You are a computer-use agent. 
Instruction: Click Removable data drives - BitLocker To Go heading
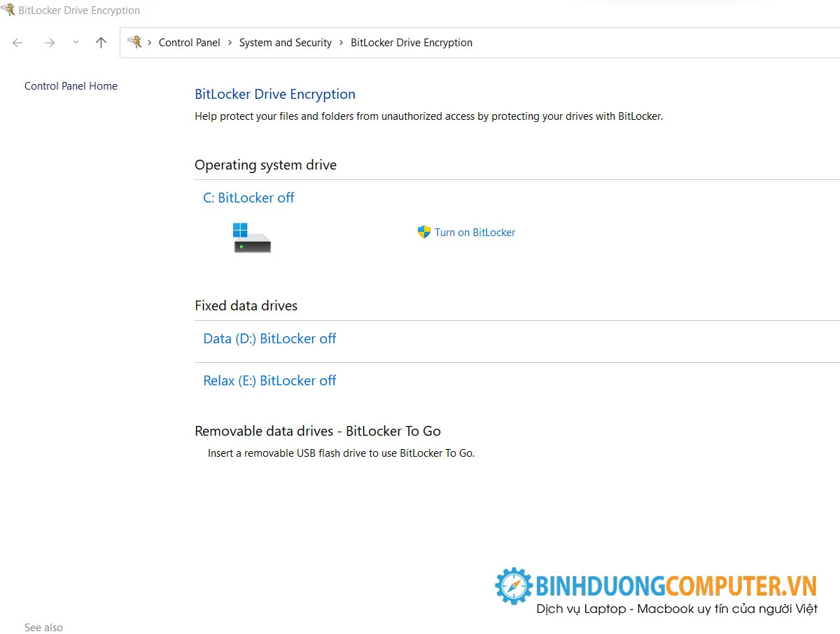[x=318, y=432]
